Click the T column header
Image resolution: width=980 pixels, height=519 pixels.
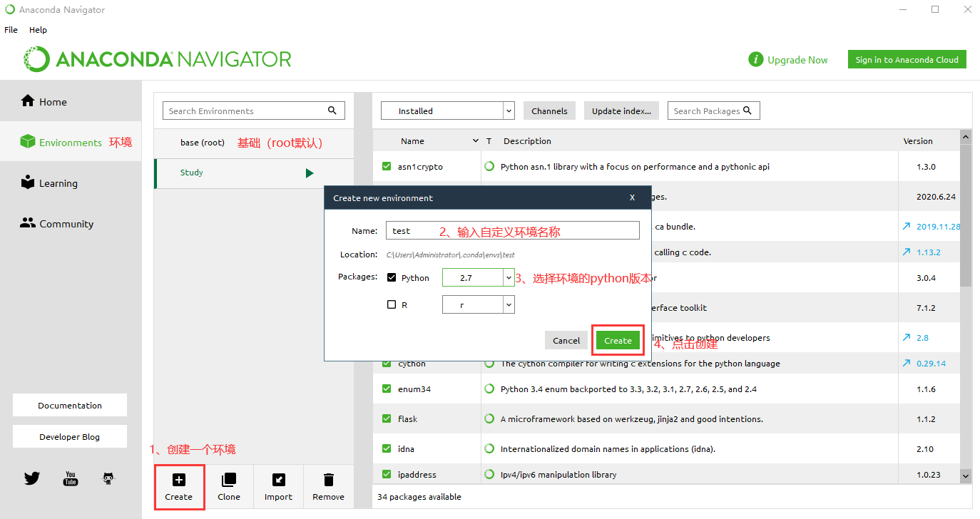tap(489, 141)
